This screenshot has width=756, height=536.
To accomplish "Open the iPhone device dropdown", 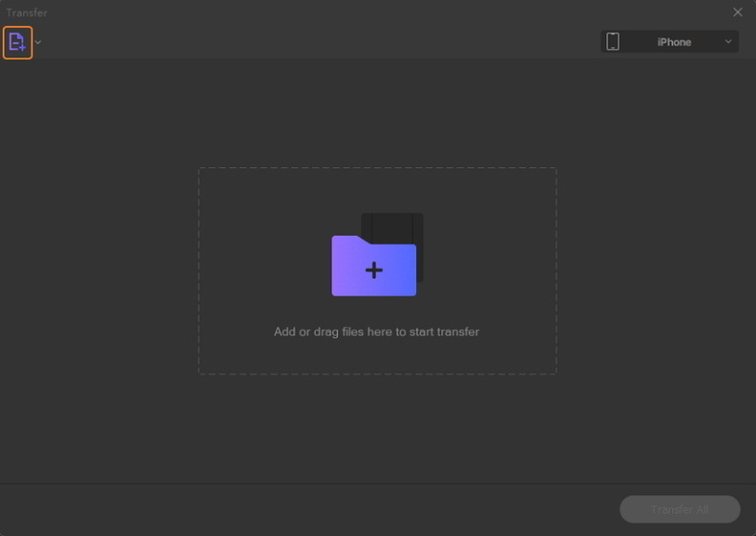I will (669, 41).
